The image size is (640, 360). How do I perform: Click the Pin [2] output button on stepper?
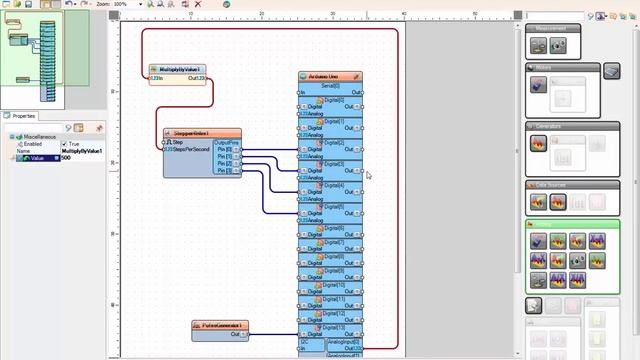coord(236,163)
